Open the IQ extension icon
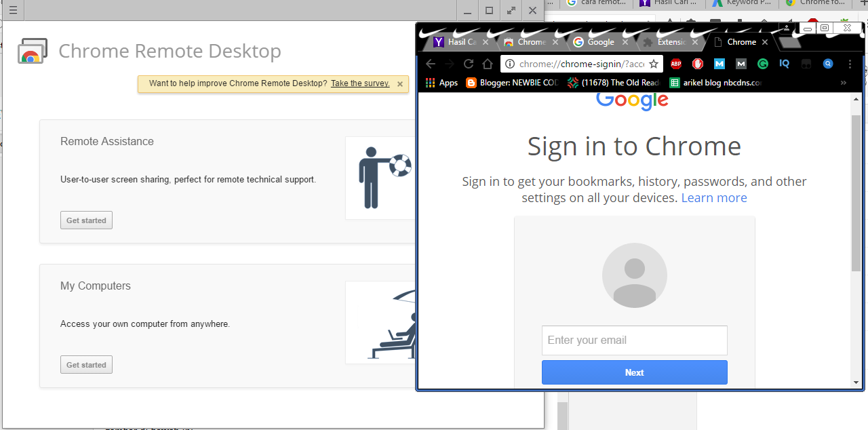The image size is (868, 430). pos(785,64)
